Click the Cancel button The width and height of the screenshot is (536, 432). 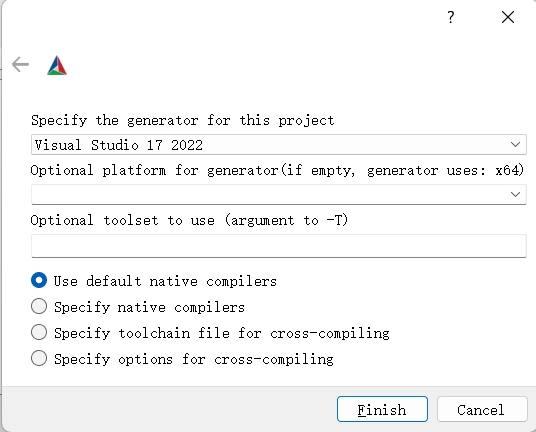(x=482, y=409)
